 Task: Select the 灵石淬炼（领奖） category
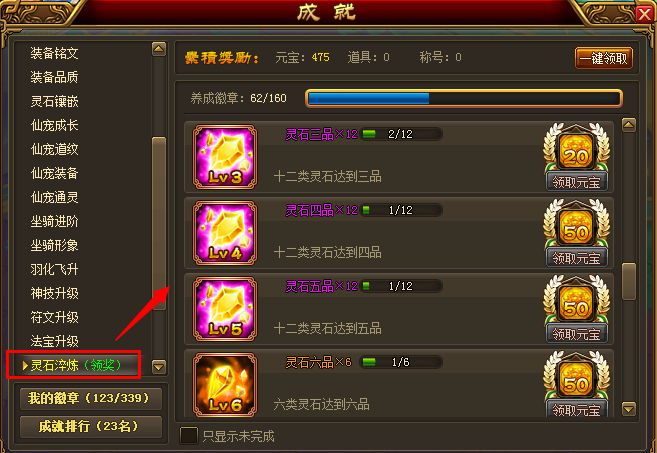pyautogui.click(x=74, y=365)
